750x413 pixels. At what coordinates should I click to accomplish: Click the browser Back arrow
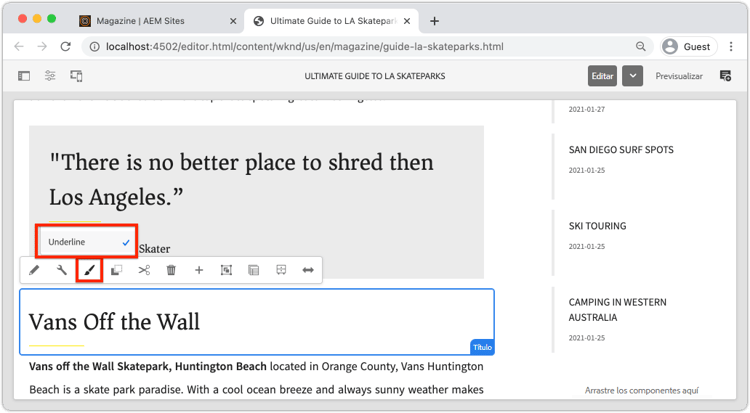pos(19,46)
